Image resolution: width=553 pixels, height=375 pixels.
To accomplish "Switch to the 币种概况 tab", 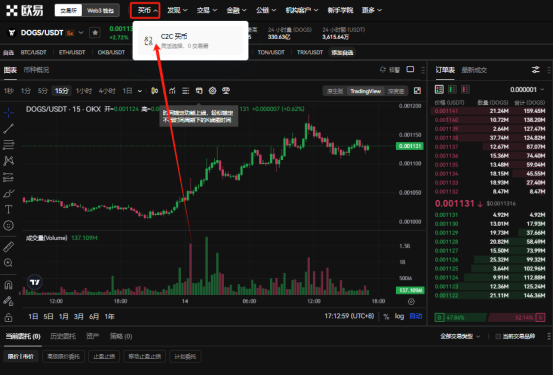I will (x=36, y=70).
